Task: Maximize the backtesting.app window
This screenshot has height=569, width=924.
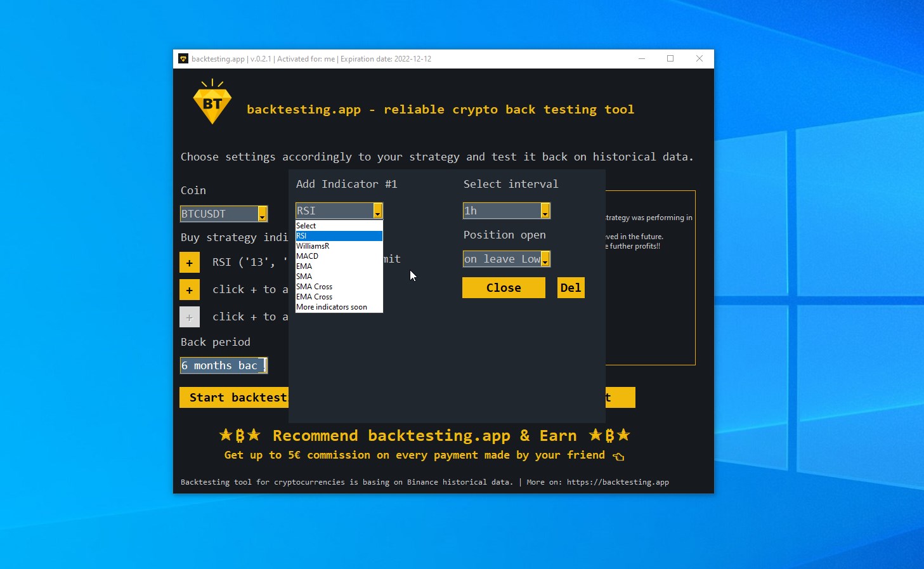Action: coord(670,59)
